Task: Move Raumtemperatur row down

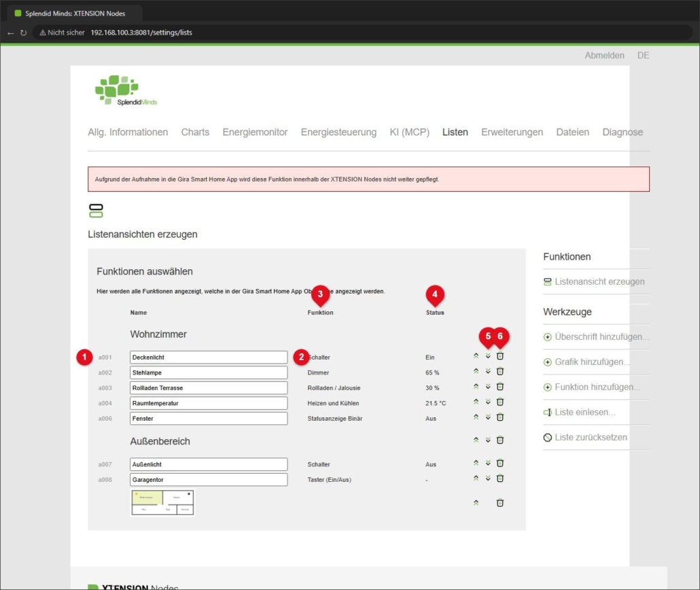Action: [x=488, y=402]
